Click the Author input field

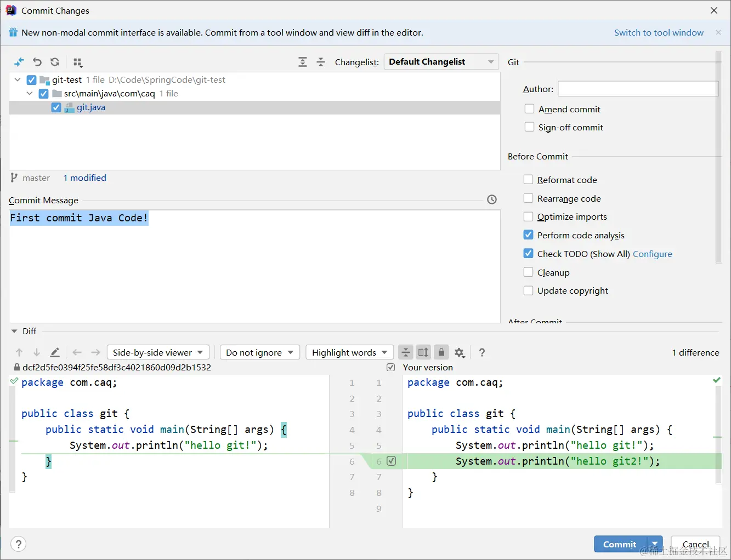click(638, 89)
